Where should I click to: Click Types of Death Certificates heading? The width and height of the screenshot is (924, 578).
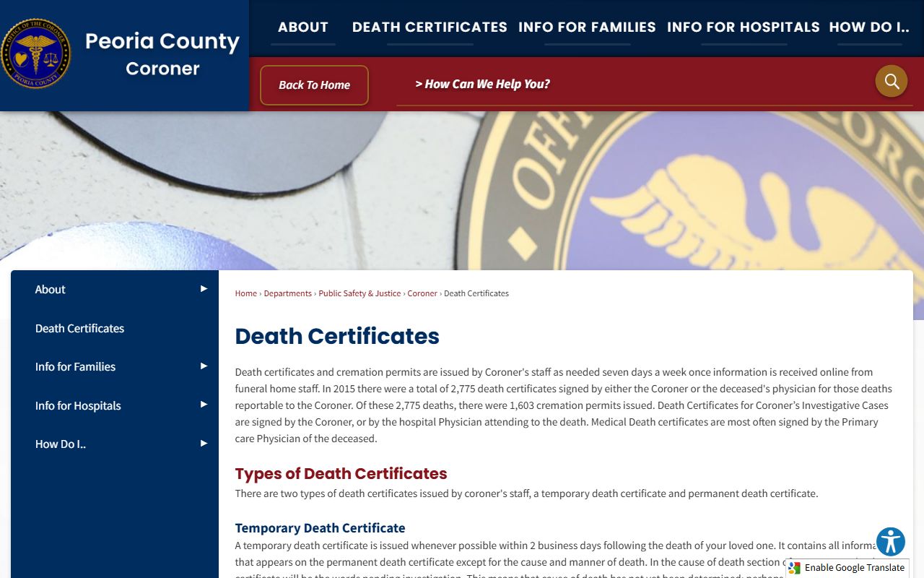pyautogui.click(x=341, y=473)
